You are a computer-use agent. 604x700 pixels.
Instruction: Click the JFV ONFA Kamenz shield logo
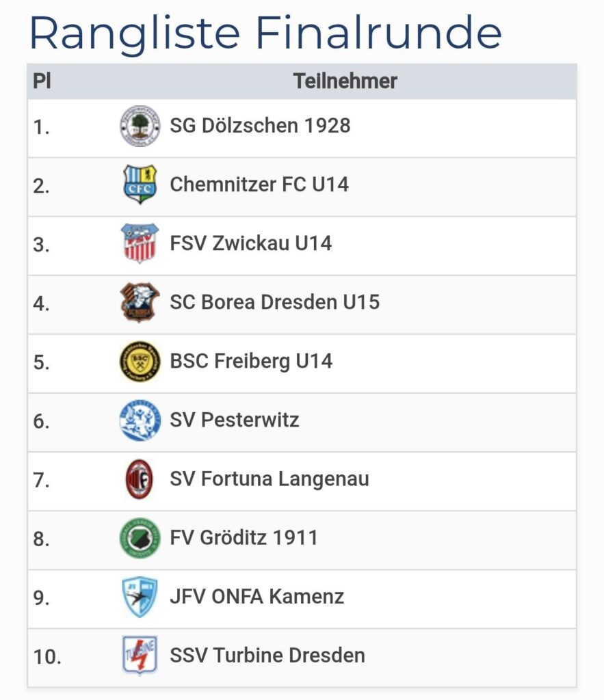click(140, 596)
